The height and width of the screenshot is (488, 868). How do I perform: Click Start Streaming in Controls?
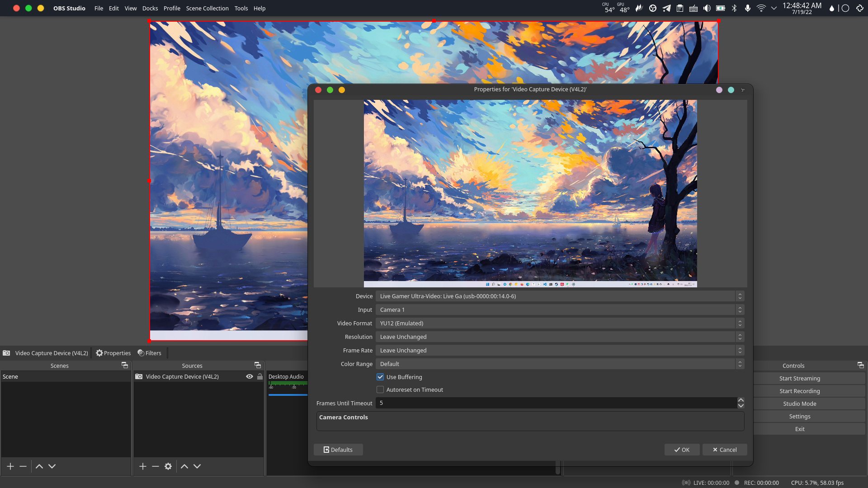point(799,379)
